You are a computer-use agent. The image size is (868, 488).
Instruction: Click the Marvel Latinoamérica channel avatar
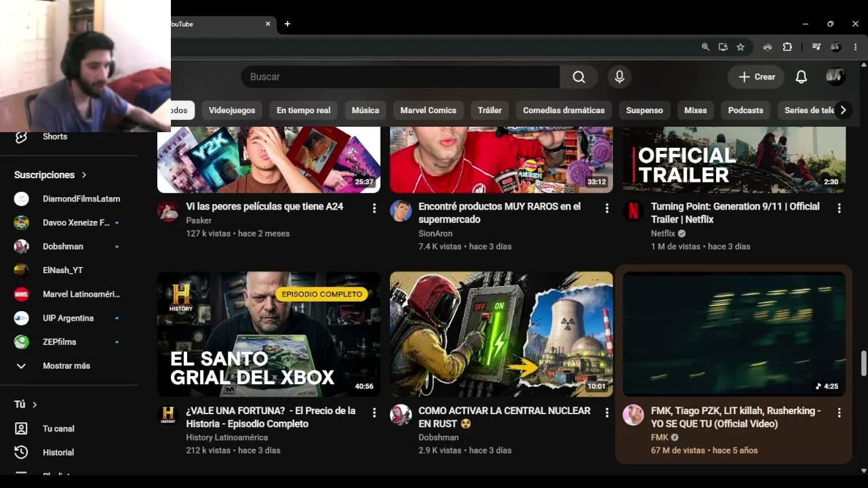[x=22, y=294]
